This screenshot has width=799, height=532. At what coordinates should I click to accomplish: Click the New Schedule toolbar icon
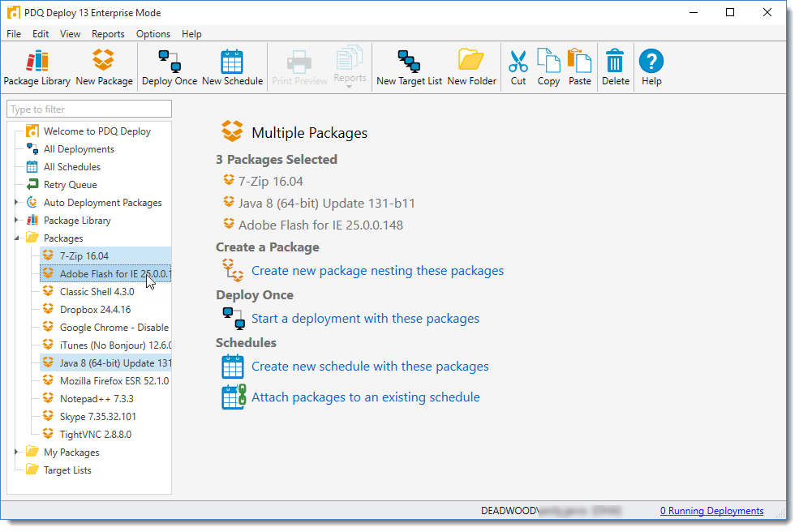point(232,66)
